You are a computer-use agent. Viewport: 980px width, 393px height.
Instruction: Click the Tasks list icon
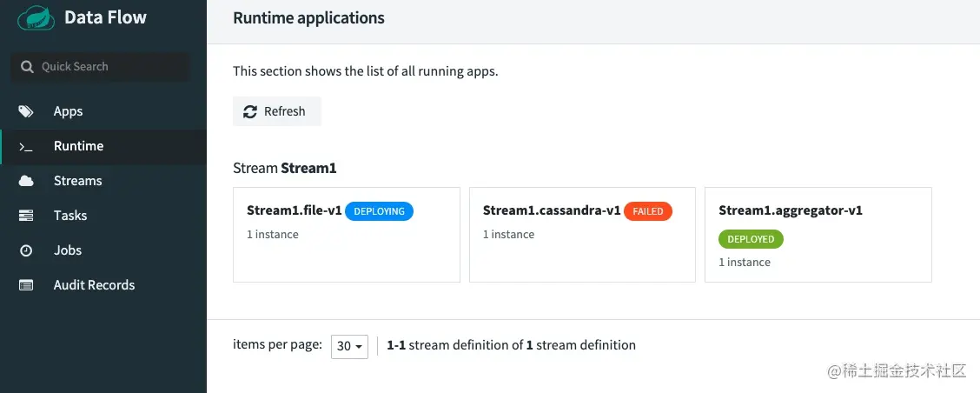(x=26, y=216)
